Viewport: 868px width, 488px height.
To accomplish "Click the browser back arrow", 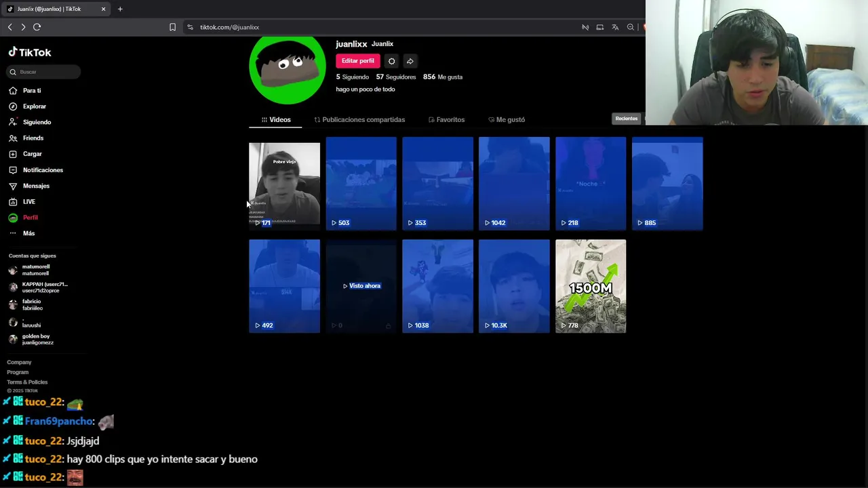I will click(x=9, y=27).
